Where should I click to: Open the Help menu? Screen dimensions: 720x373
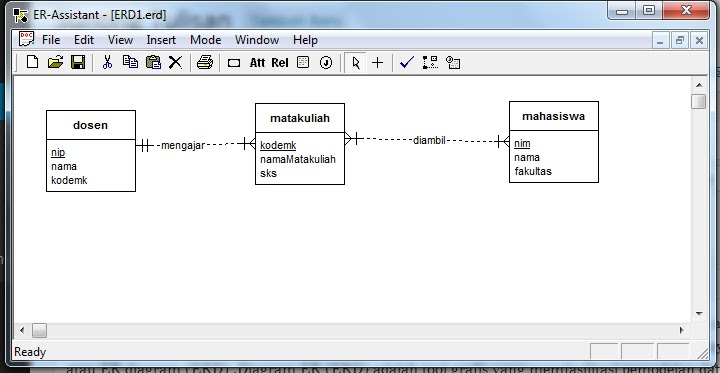click(x=305, y=40)
